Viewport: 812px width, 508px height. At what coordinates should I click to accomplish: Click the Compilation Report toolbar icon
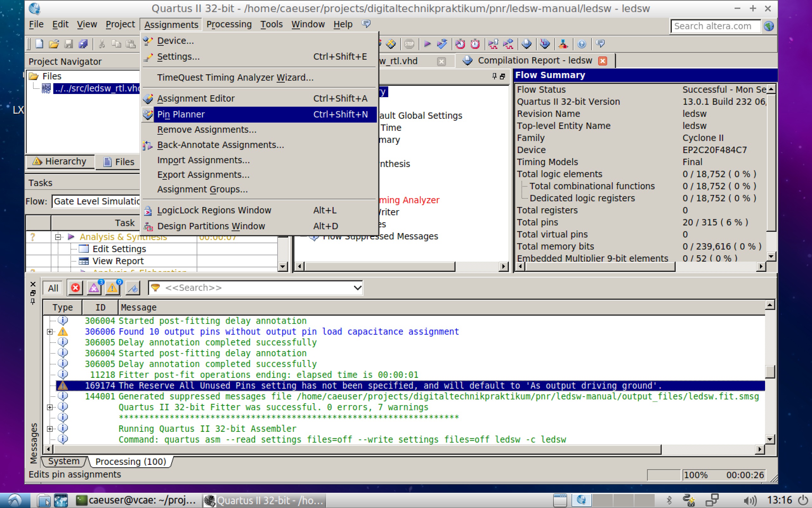[527, 44]
